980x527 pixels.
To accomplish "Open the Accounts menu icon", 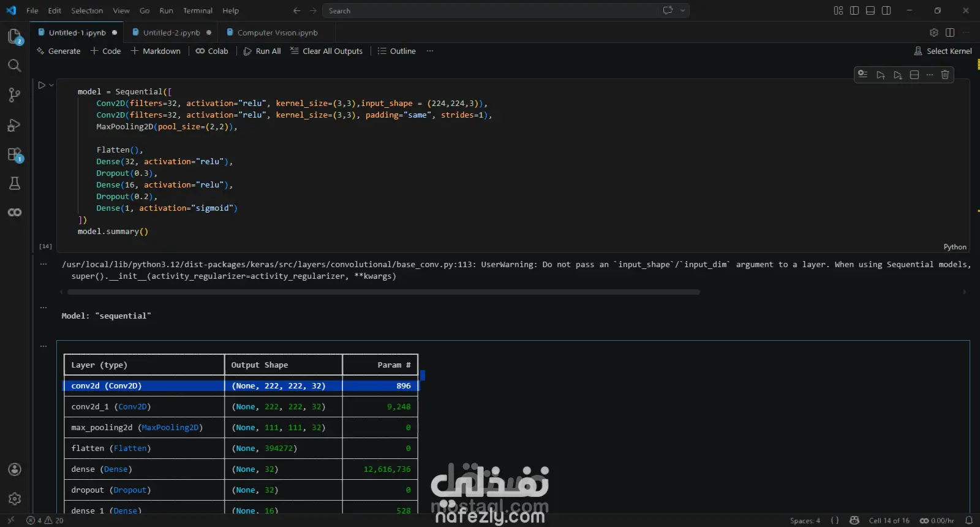I will coord(15,469).
